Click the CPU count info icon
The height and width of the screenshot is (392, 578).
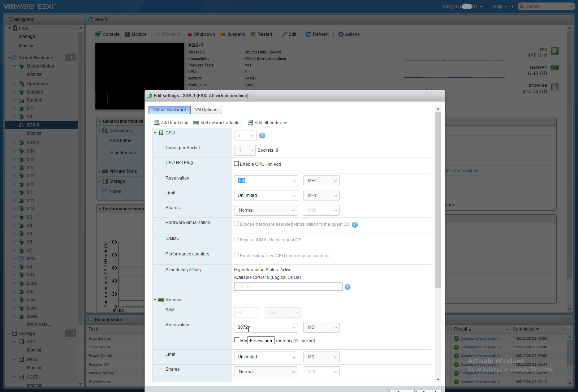[x=262, y=135]
